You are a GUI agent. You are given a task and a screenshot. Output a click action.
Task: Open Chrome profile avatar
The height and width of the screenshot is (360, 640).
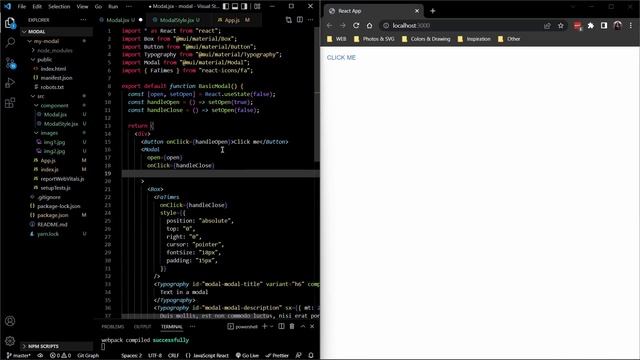tap(618, 26)
